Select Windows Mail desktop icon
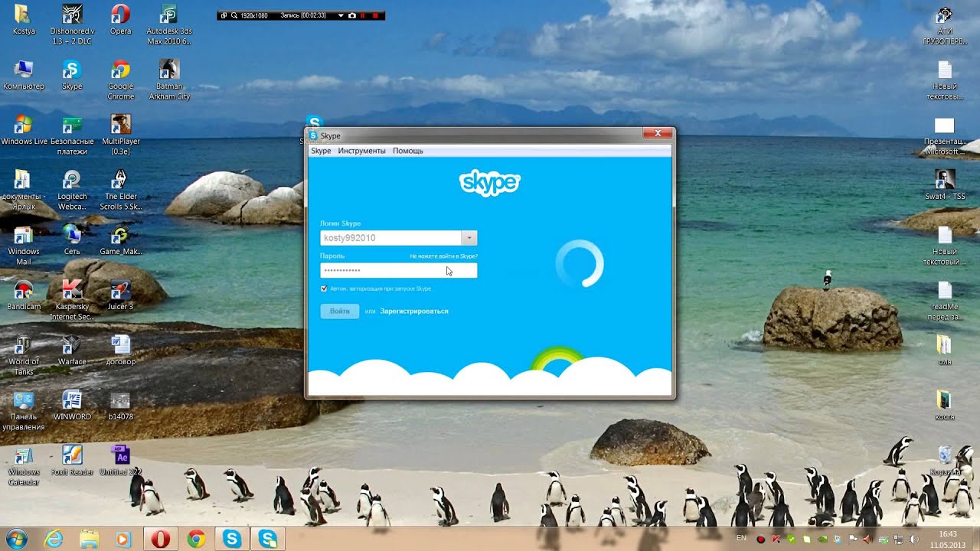 pyautogui.click(x=24, y=245)
